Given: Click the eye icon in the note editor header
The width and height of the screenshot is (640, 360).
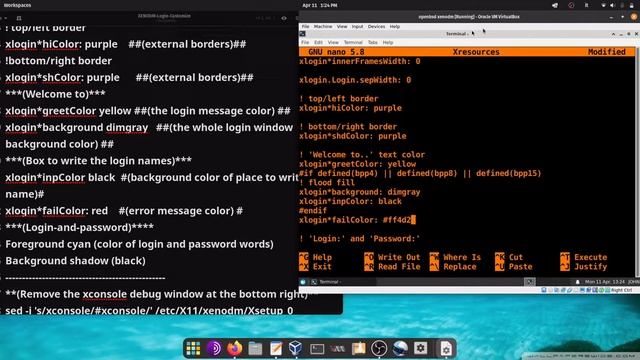Looking at the screenshot, I should pyautogui.click(x=284, y=18).
